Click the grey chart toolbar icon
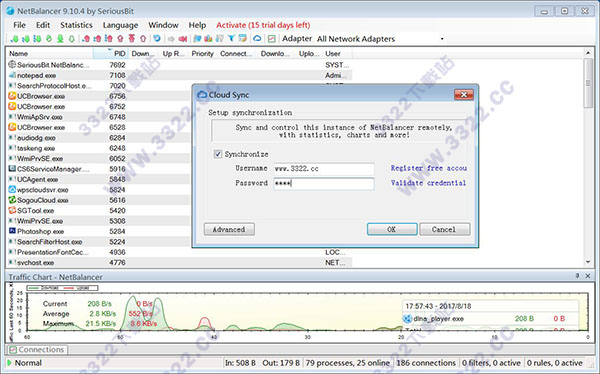 click(x=220, y=39)
